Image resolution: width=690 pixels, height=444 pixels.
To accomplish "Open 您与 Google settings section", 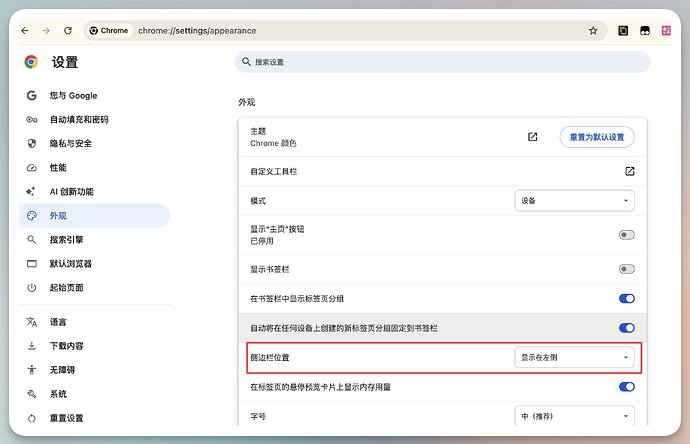I will [94, 95].
